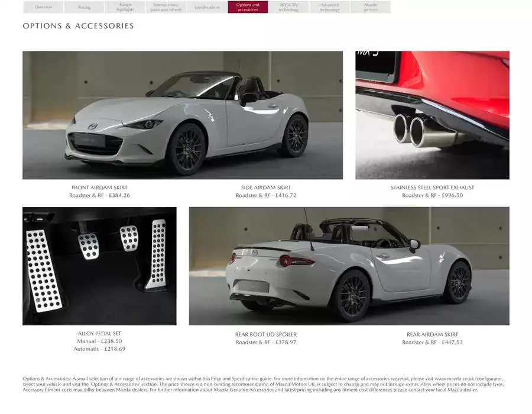
Task: Open the SKYACTIV technology tab
Action: [x=288, y=7]
